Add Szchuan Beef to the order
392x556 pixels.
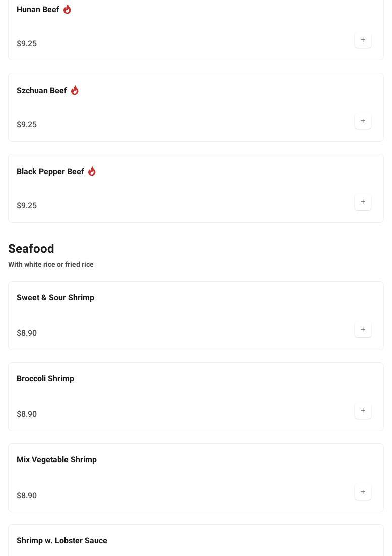(363, 121)
